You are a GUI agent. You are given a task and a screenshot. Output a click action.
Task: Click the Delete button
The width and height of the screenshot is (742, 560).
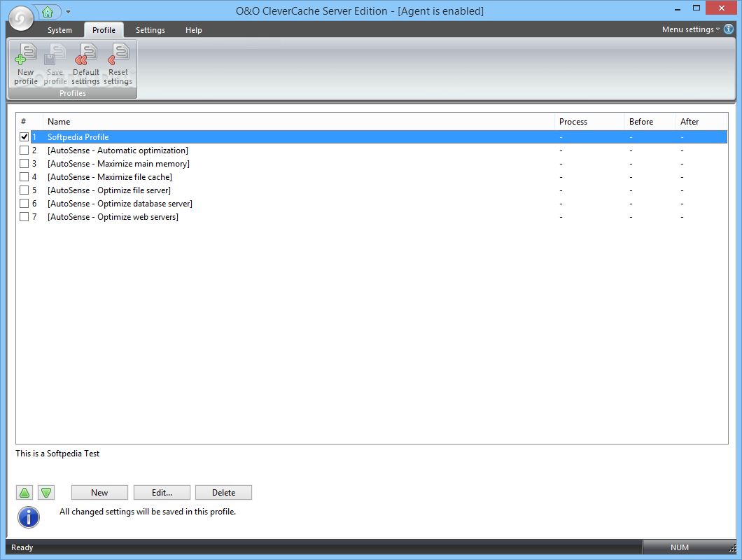pos(223,492)
